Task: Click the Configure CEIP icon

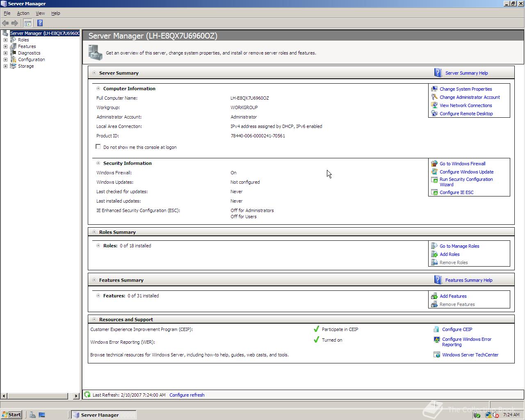Action: click(x=437, y=329)
